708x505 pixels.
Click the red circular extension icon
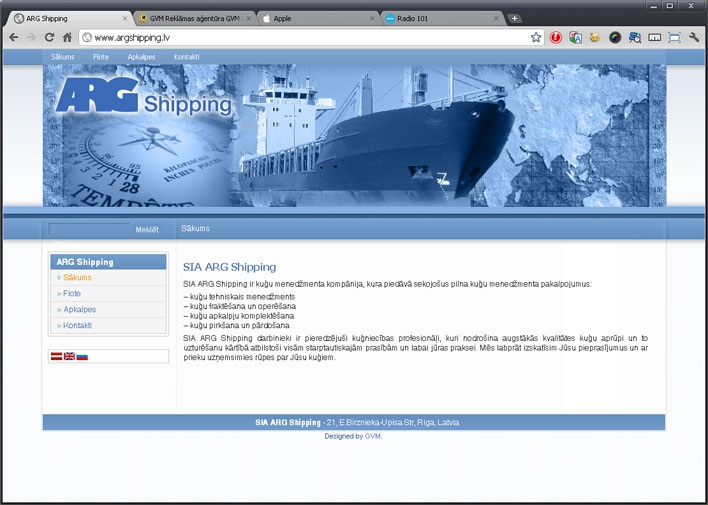click(x=556, y=37)
